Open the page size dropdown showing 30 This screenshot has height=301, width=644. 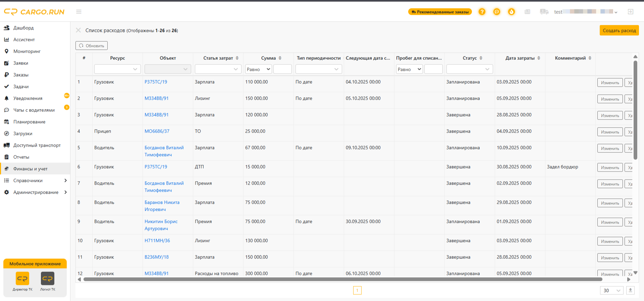[x=611, y=290]
